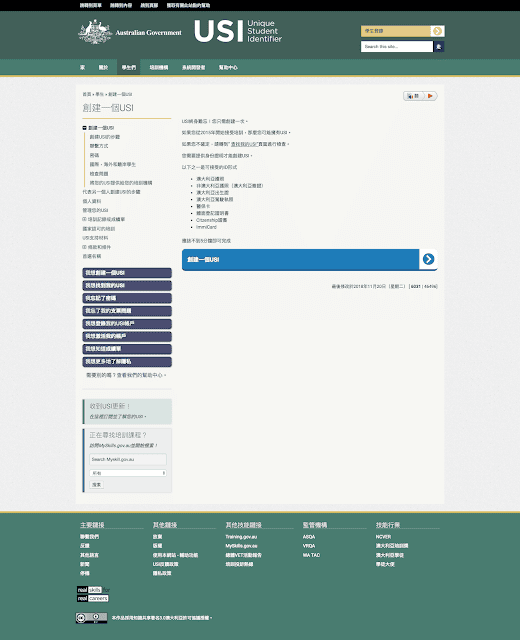Image resolution: width=520 pixels, height=640 pixels.
Task: Collapse the Create a USI sidebar tree section
Action: 84,128
